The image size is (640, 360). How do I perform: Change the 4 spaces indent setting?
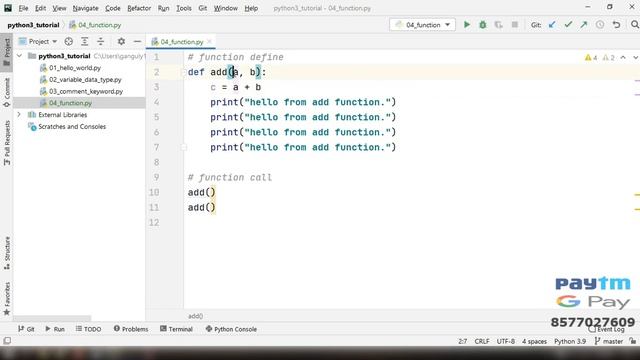pos(534,341)
